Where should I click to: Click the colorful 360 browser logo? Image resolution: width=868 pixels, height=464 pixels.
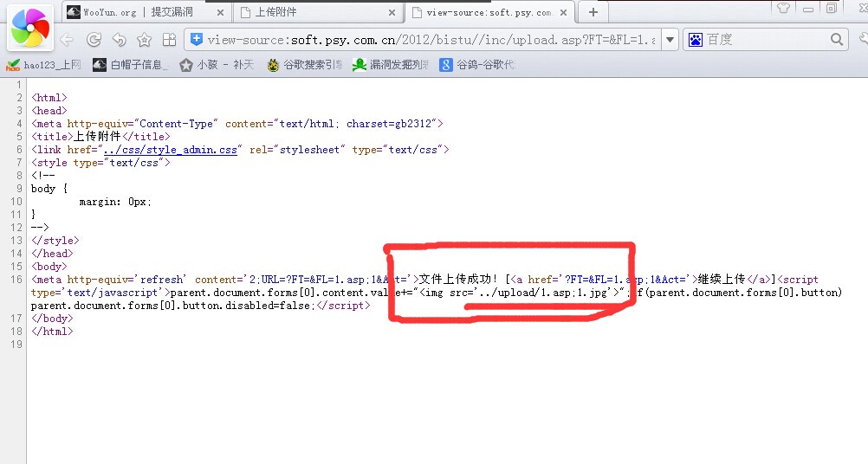(x=30, y=28)
